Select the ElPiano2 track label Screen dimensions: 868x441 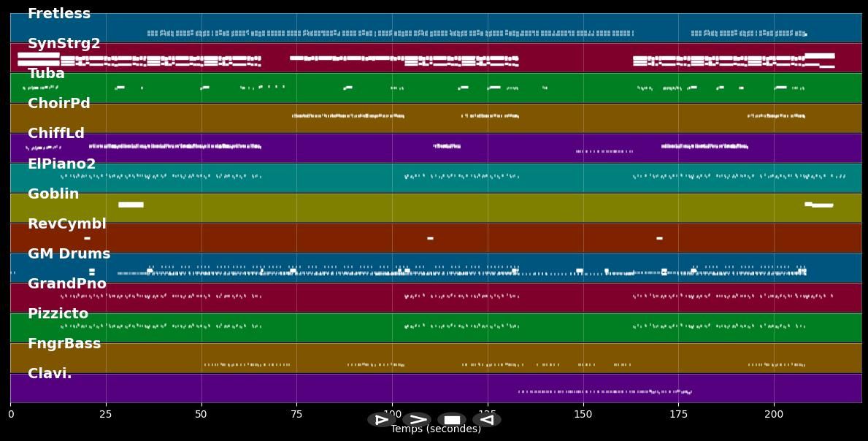(61, 164)
